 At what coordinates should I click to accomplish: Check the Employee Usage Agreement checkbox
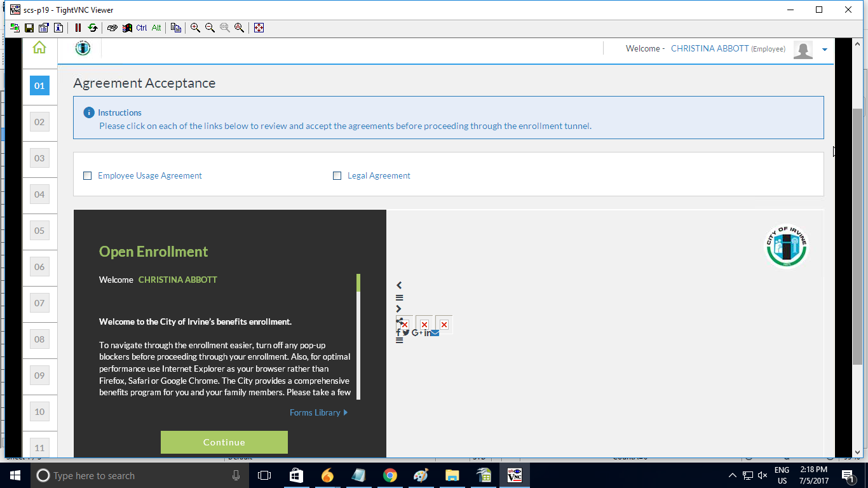point(87,175)
